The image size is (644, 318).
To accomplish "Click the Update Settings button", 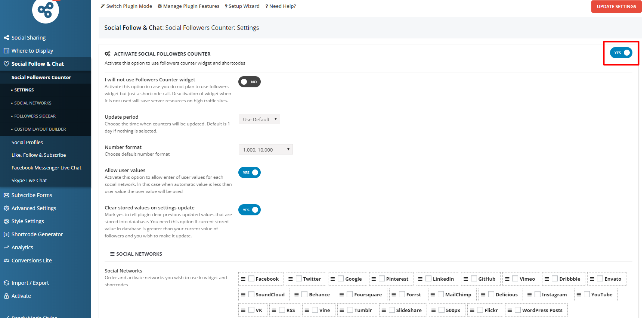I will tap(616, 7).
